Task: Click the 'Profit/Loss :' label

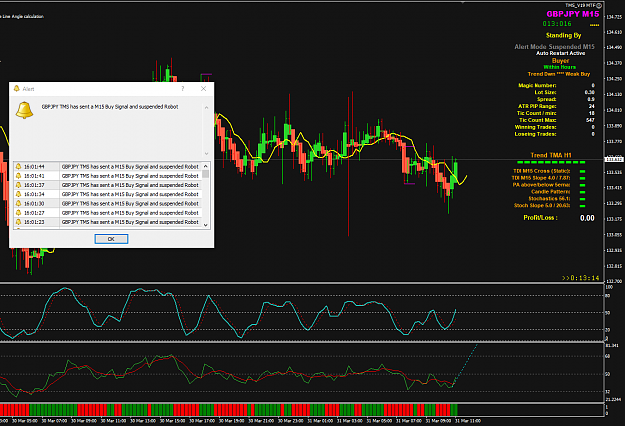Action: [x=540, y=218]
